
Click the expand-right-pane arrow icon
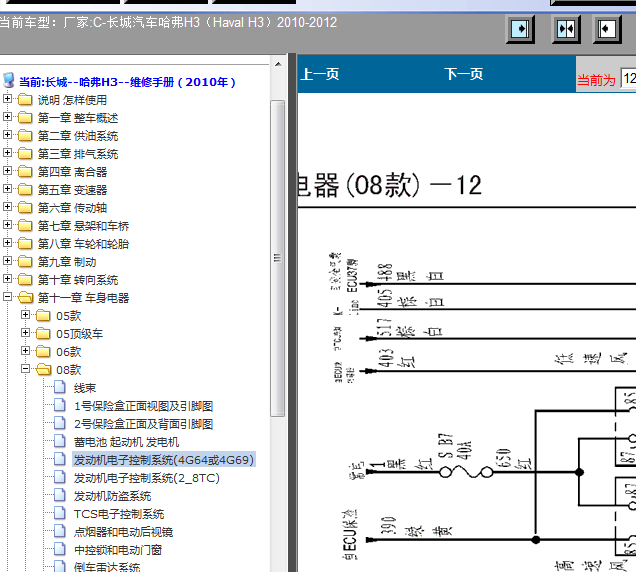(x=520, y=29)
